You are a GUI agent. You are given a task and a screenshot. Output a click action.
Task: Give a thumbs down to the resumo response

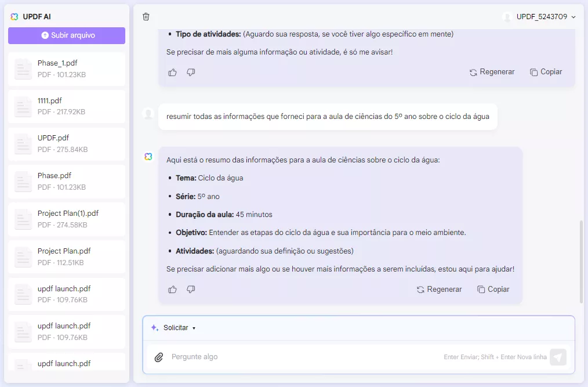coord(191,289)
